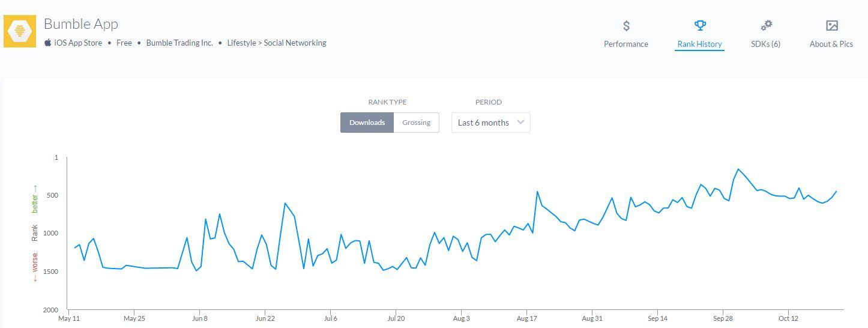Switch to the SDKs (6) tab

click(x=766, y=35)
